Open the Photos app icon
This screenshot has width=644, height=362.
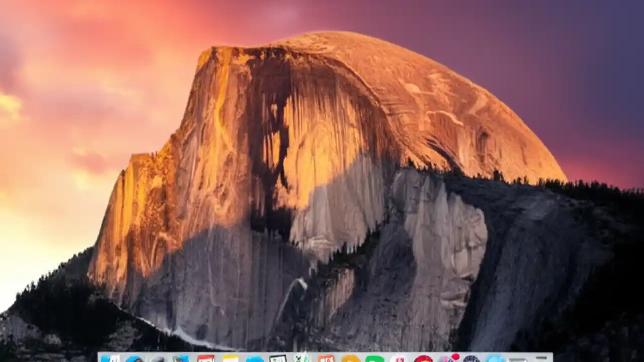point(448,358)
